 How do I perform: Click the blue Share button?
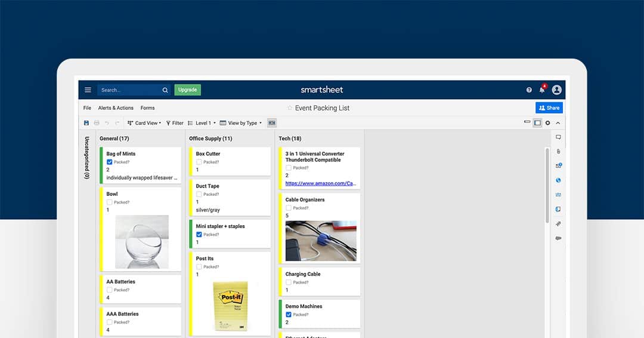pyautogui.click(x=549, y=108)
